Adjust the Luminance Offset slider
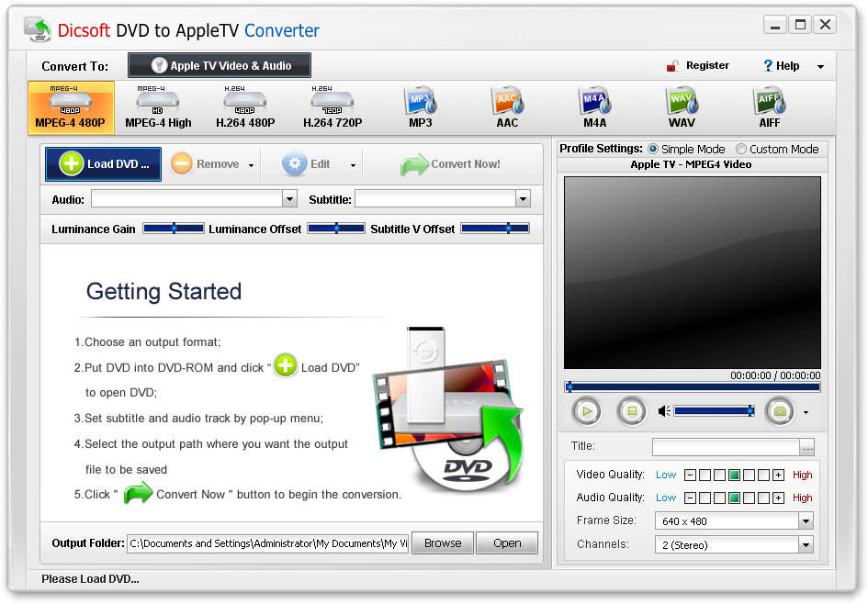 (336, 229)
